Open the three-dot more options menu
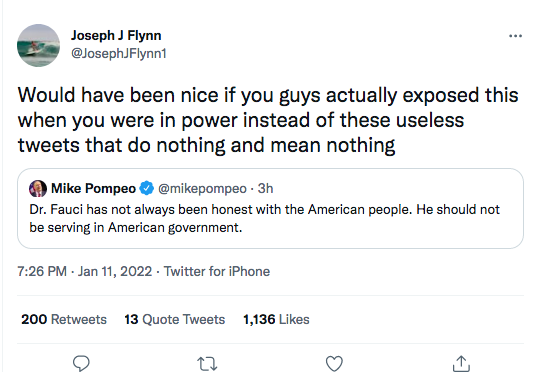The image size is (534, 372). click(x=515, y=36)
